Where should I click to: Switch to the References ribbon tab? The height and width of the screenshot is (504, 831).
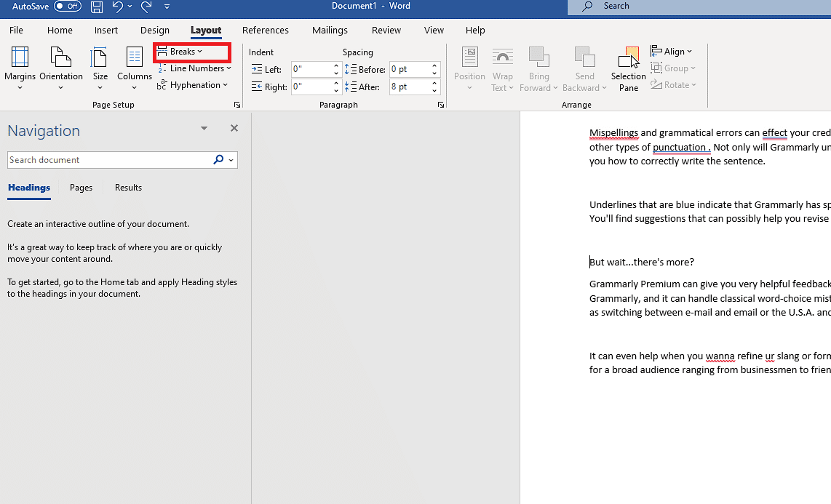(x=265, y=31)
